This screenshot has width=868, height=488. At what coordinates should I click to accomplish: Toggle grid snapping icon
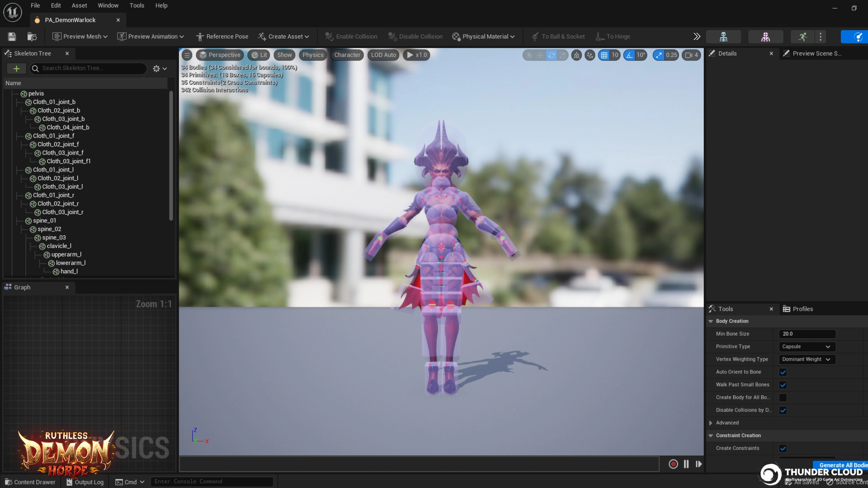[604, 55]
